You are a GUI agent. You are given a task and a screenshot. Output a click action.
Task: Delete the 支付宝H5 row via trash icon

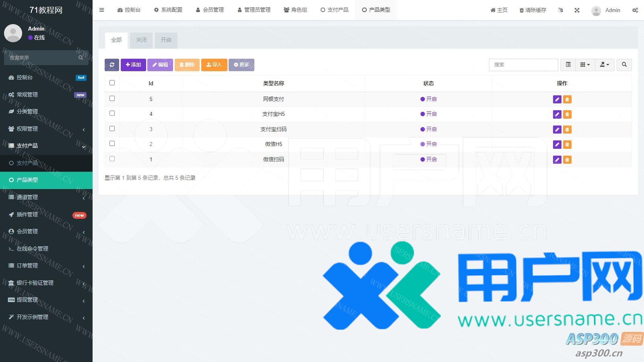click(567, 115)
